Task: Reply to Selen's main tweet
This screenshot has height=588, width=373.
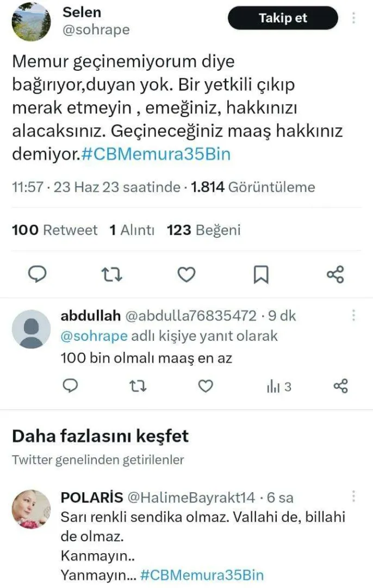Action: point(37,275)
